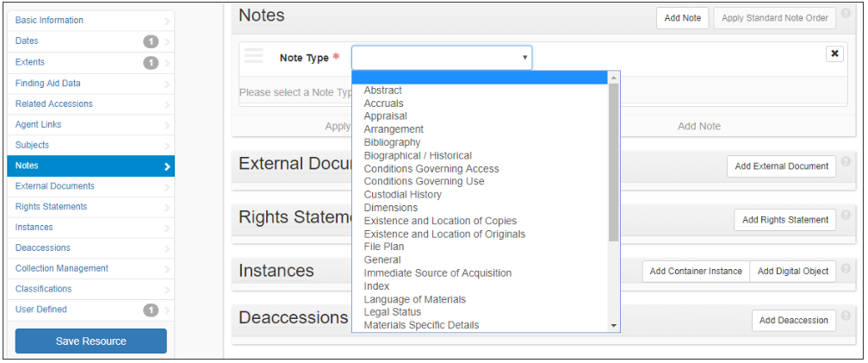
Task: Click Add Container Instance button
Action: click(x=696, y=272)
